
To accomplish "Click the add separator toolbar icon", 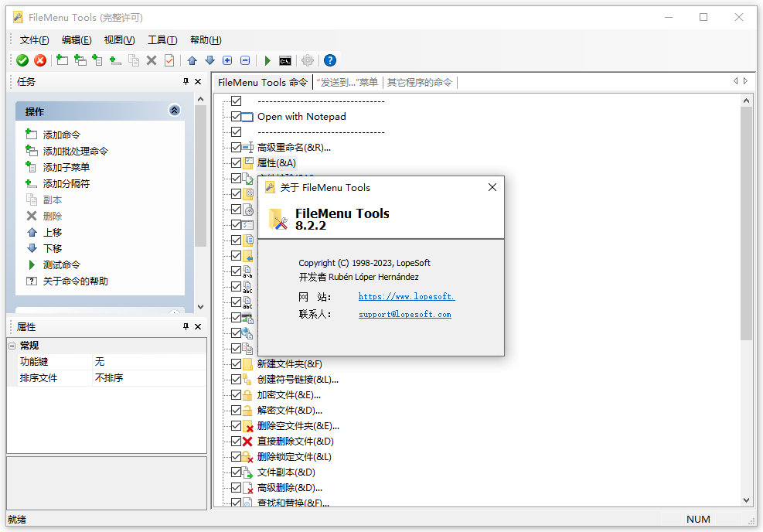I will coord(115,60).
